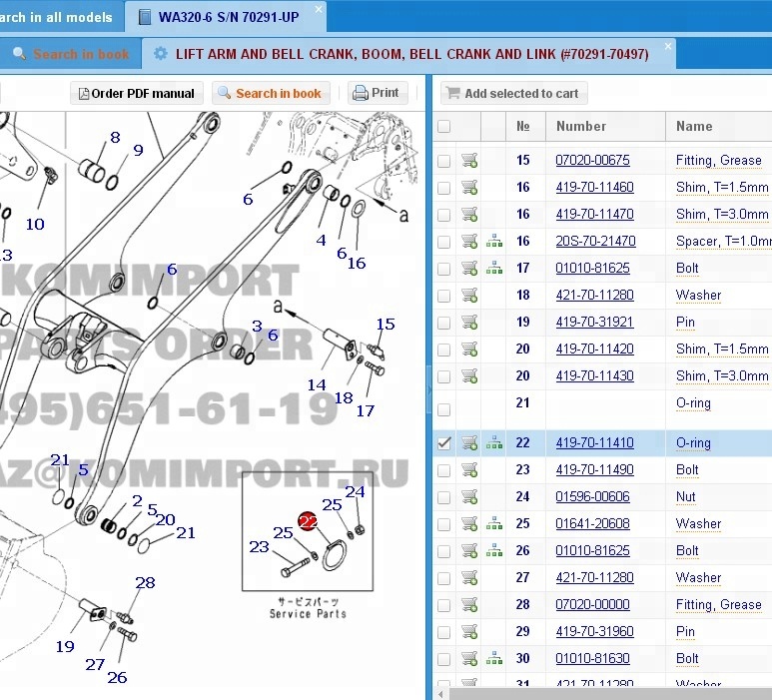Click the book icon on WA320-6 tab
Image resolution: width=772 pixels, height=700 pixels.
pyautogui.click(x=145, y=17)
